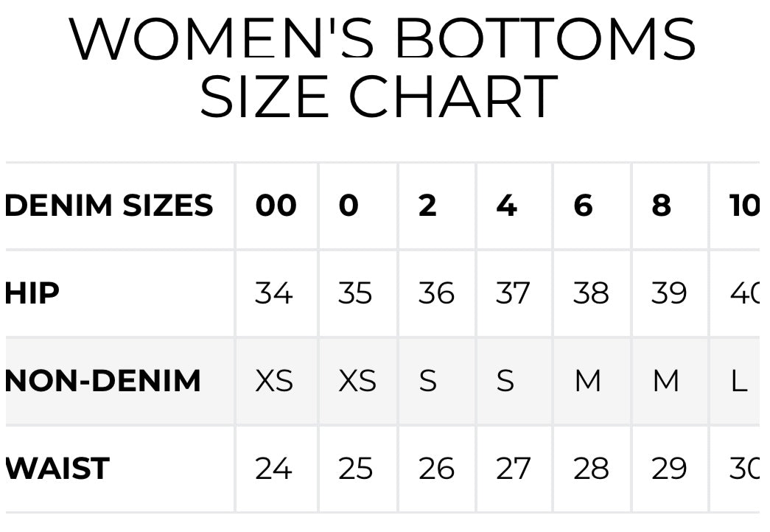Select waist measurement 26 cell
This screenshot has height=532, width=770.
436,469
